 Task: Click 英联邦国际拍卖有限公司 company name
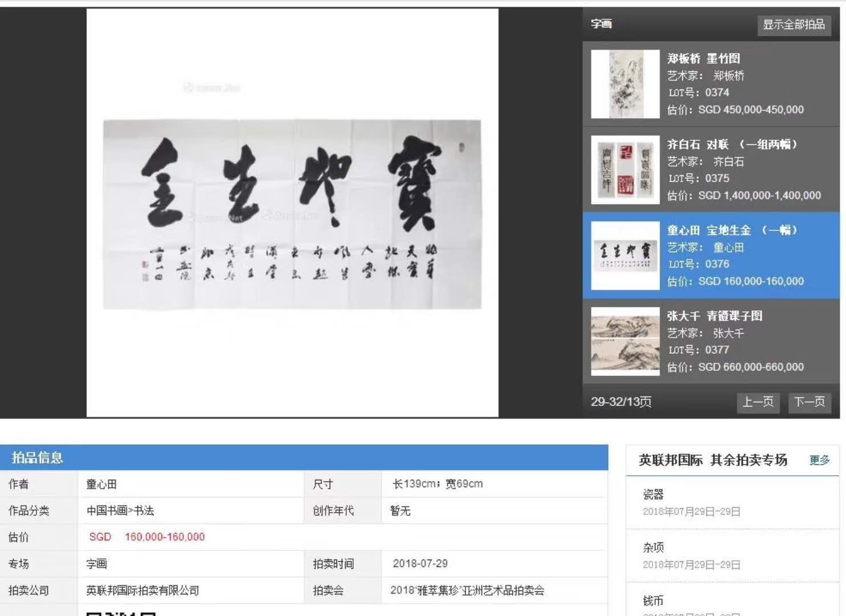click(x=143, y=590)
